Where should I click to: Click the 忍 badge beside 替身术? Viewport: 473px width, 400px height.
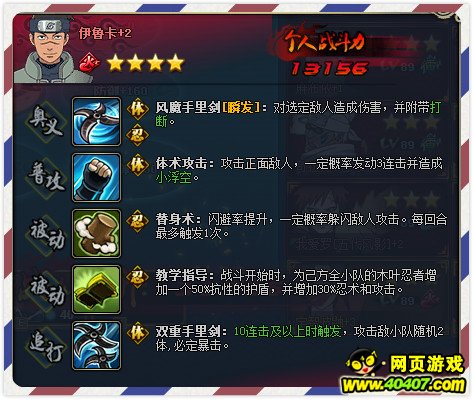137,221
